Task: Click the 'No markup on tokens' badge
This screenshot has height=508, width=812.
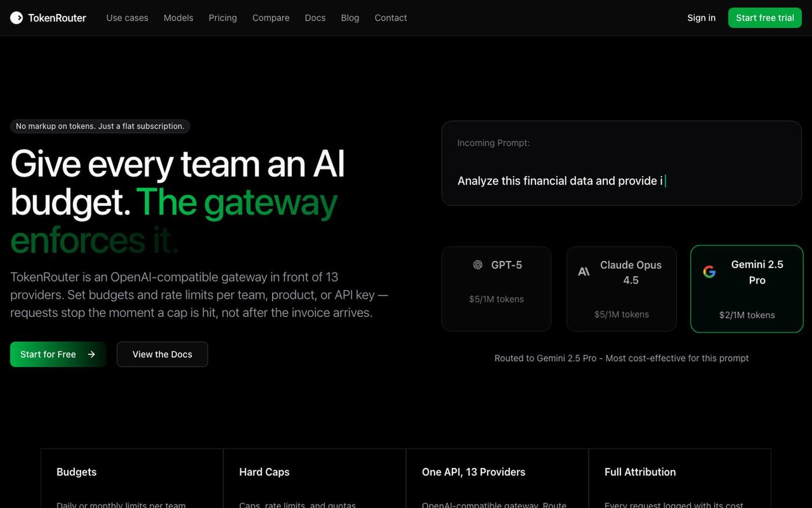Action: (100, 126)
